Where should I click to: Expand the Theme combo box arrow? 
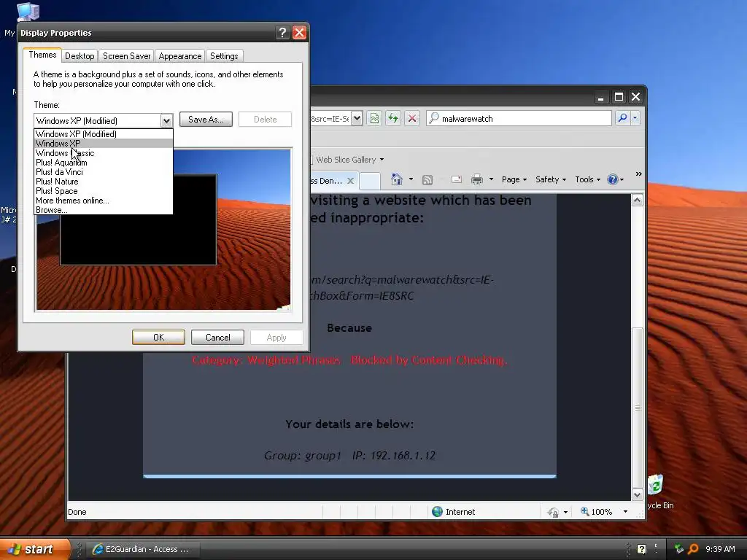(x=166, y=121)
